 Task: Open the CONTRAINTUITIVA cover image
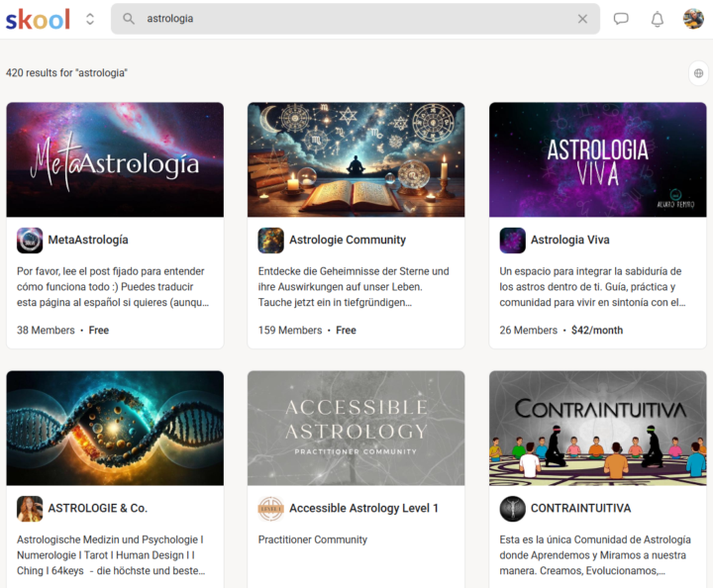[597, 428]
